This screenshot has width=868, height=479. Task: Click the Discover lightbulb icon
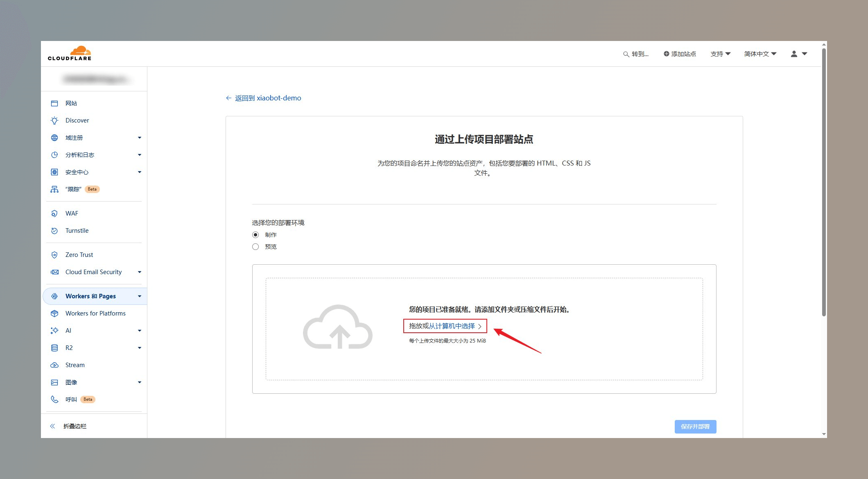[54, 120]
